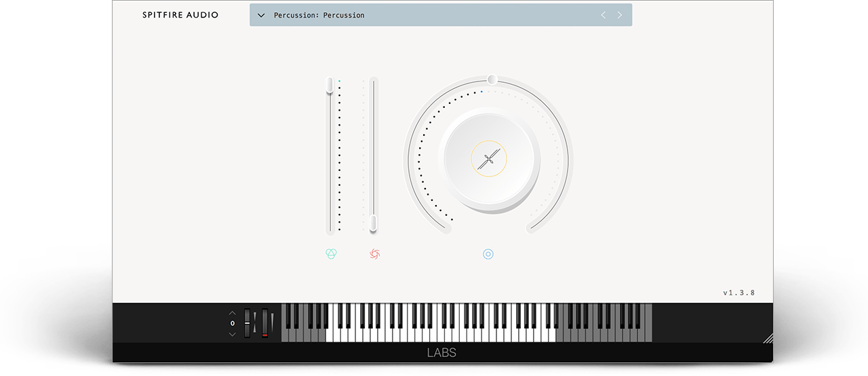Click the expression slider handle at the top
868x376 pixels.
pos(330,85)
